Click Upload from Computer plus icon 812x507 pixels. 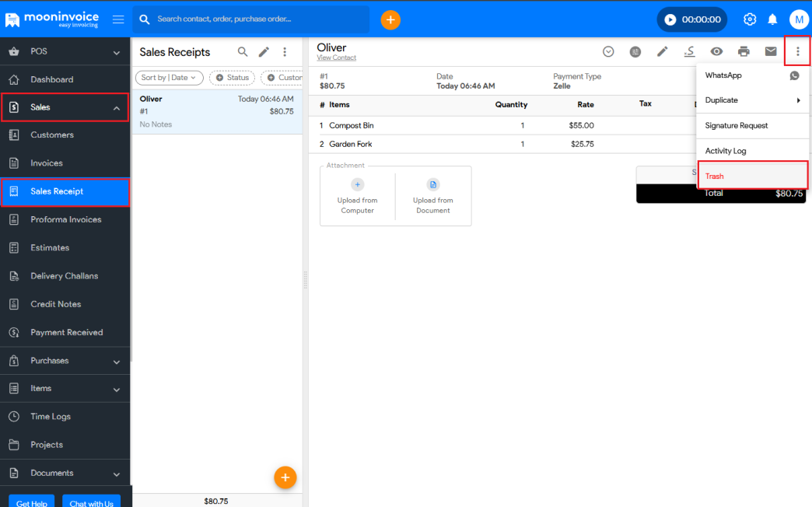[357, 184]
